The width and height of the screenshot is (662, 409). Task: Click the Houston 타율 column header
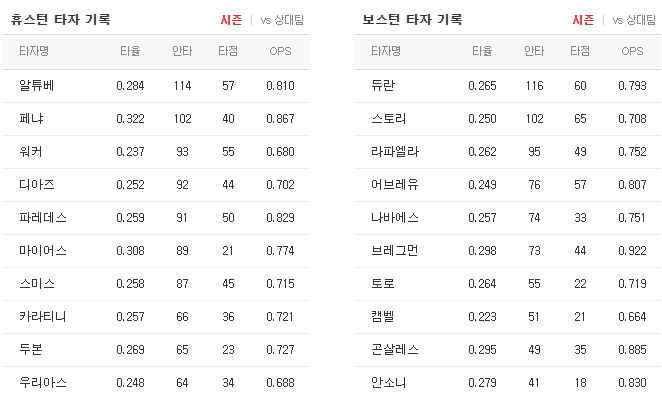coord(130,51)
